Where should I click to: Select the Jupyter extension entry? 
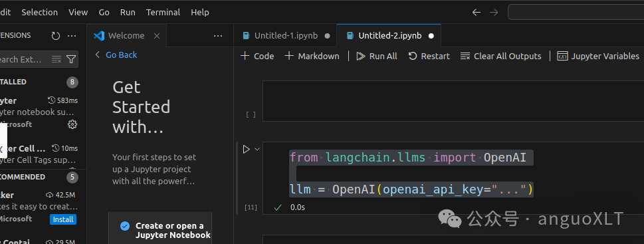click(x=39, y=112)
